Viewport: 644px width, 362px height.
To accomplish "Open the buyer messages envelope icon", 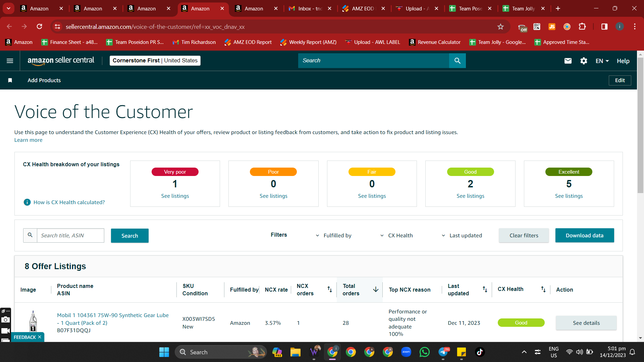I will 568,61.
